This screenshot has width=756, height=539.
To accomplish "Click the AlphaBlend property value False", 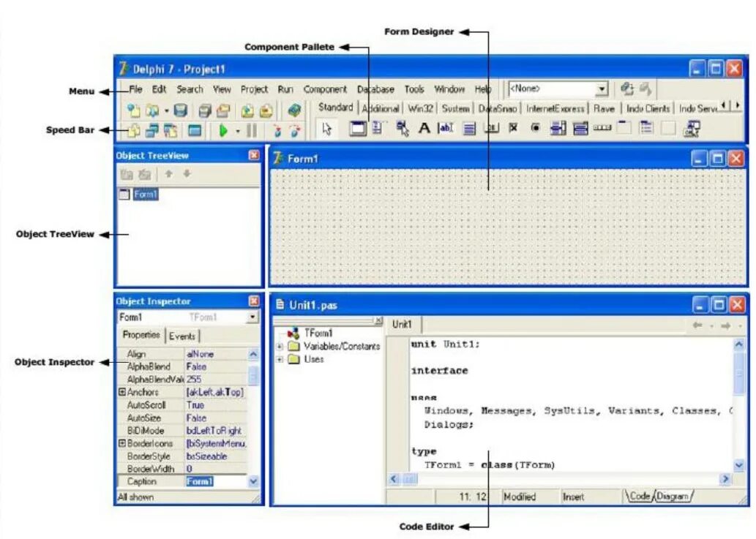I will pyautogui.click(x=216, y=366).
